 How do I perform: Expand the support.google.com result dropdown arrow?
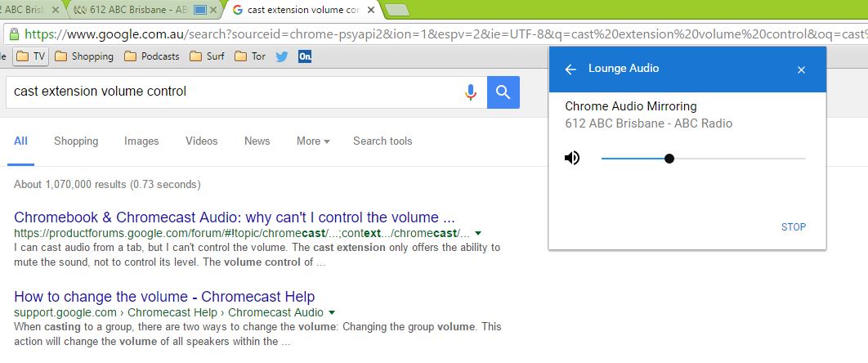[x=332, y=312]
